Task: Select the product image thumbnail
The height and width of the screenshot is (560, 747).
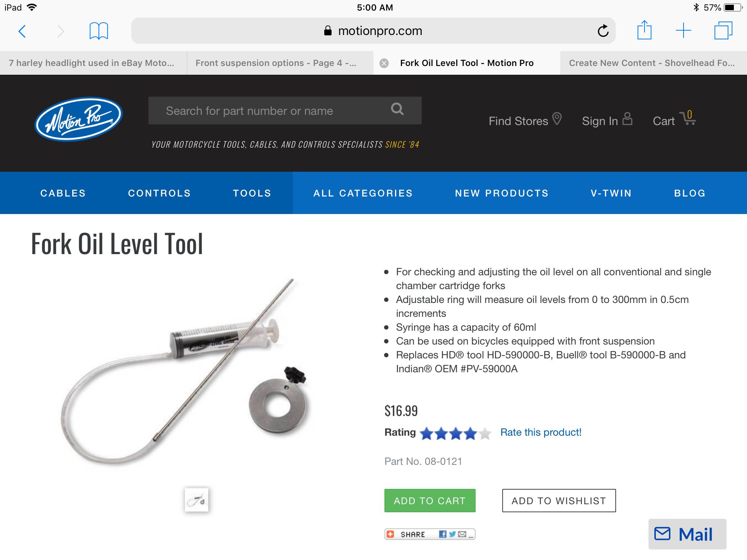Action: pos(196,500)
